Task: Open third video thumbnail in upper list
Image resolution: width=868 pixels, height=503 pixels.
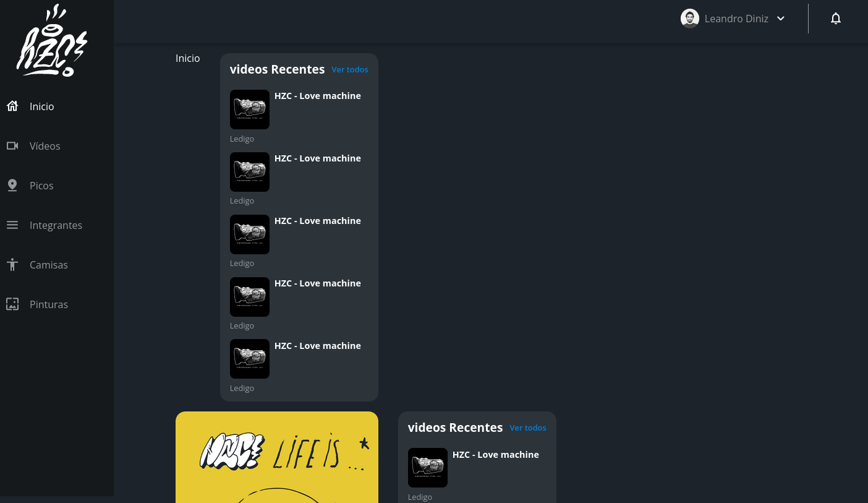Action: click(x=250, y=234)
